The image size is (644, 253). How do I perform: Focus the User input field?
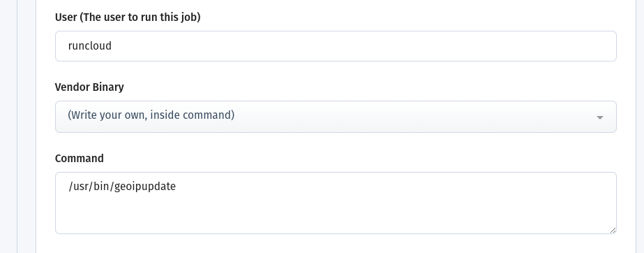pyautogui.click(x=336, y=46)
